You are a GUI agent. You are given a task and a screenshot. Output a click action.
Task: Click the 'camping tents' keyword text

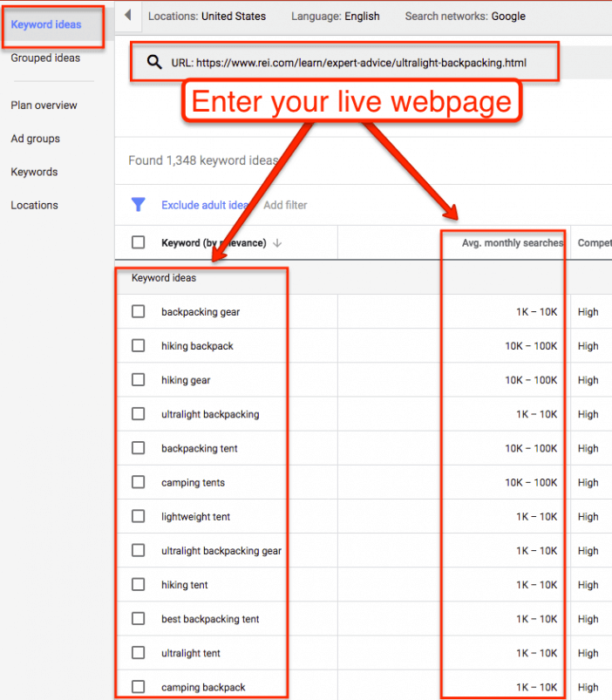pos(193,483)
